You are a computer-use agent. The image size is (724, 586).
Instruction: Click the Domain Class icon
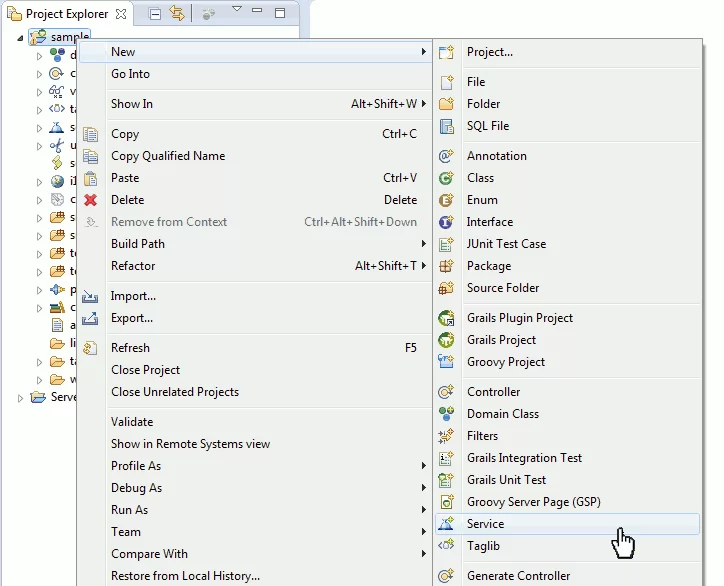[446, 414]
